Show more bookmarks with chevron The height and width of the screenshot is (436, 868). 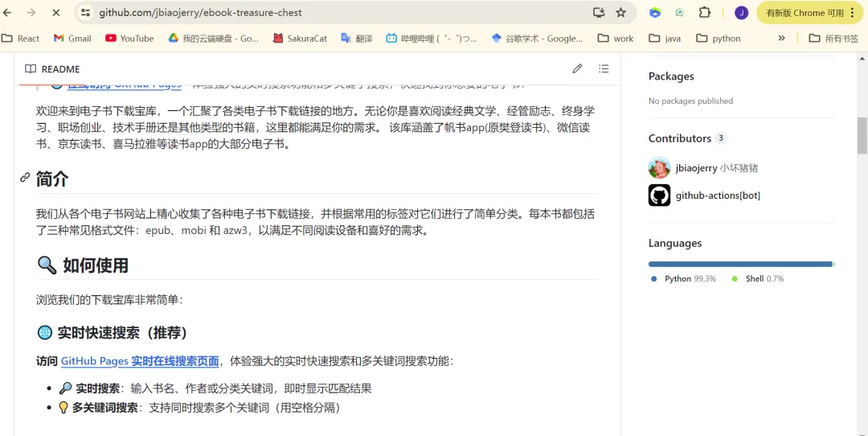(x=781, y=39)
